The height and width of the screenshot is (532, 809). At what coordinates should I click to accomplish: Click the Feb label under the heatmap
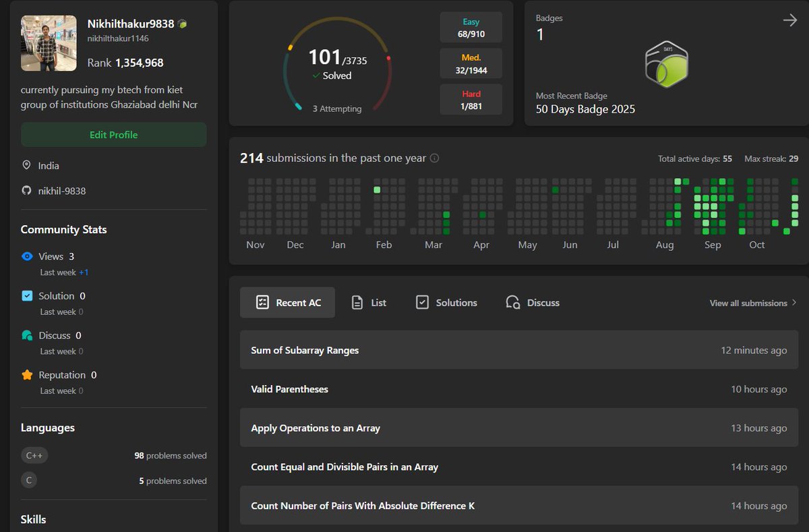point(384,245)
